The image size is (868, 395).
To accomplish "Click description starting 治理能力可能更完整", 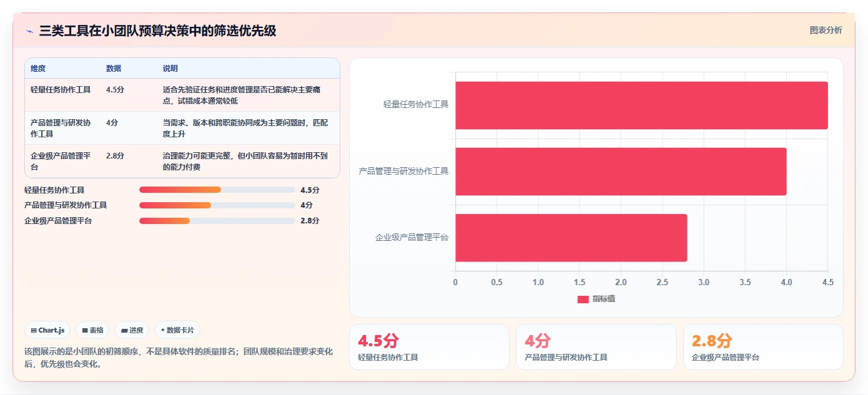I will point(245,162).
